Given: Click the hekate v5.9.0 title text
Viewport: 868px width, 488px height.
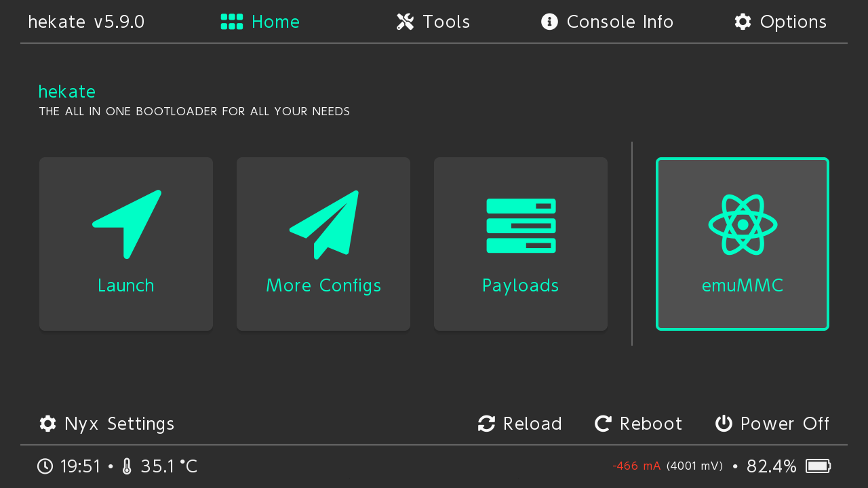Looking at the screenshot, I should click(x=86, y=22).
